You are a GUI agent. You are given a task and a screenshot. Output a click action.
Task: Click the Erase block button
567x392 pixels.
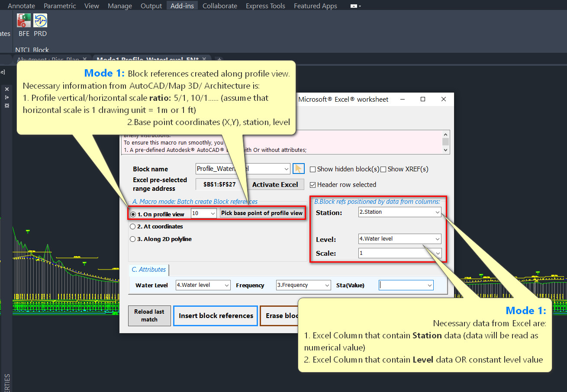[x=279, y=316]
